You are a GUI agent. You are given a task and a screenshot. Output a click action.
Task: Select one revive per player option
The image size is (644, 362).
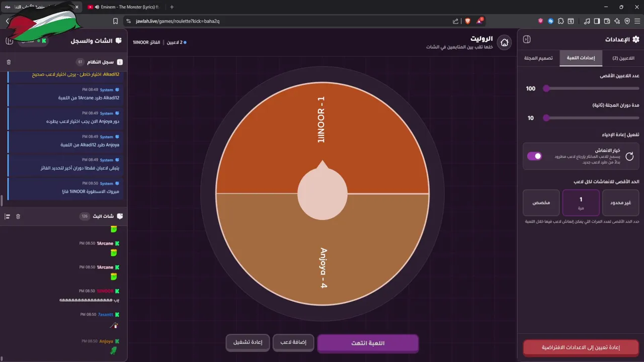point(581,203)
